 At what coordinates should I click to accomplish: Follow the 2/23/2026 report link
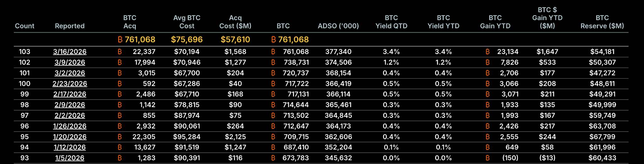coord(70,84)
